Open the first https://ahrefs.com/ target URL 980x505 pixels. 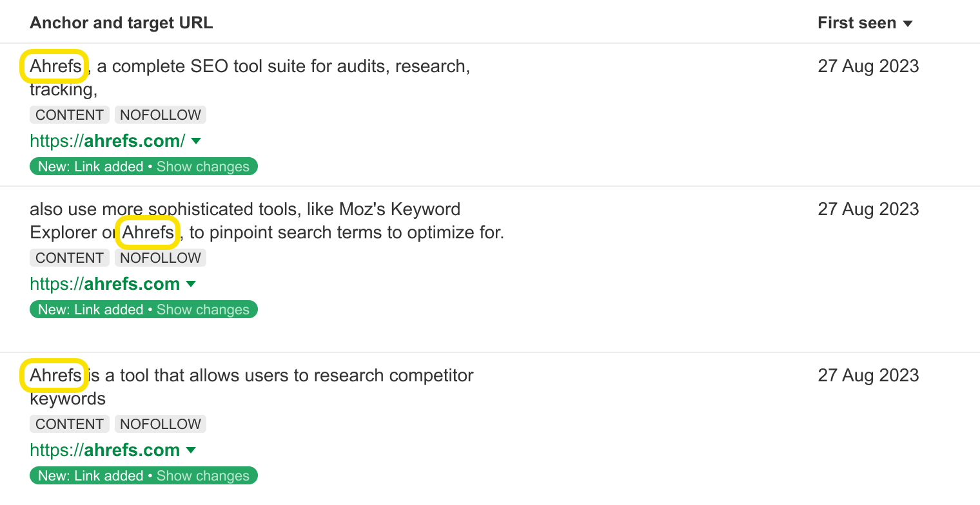pos(106,140)
